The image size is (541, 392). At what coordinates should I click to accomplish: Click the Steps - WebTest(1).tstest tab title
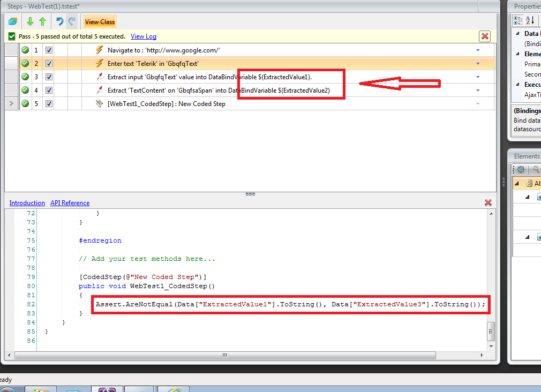tap(43, 6)
